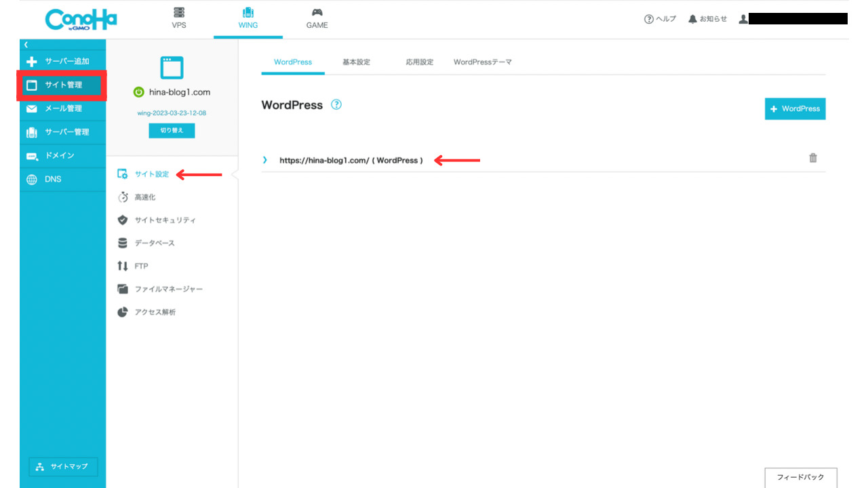Open データベース in the submenu
The width and height of the screenshot is (868, 488).
point(146,243)
